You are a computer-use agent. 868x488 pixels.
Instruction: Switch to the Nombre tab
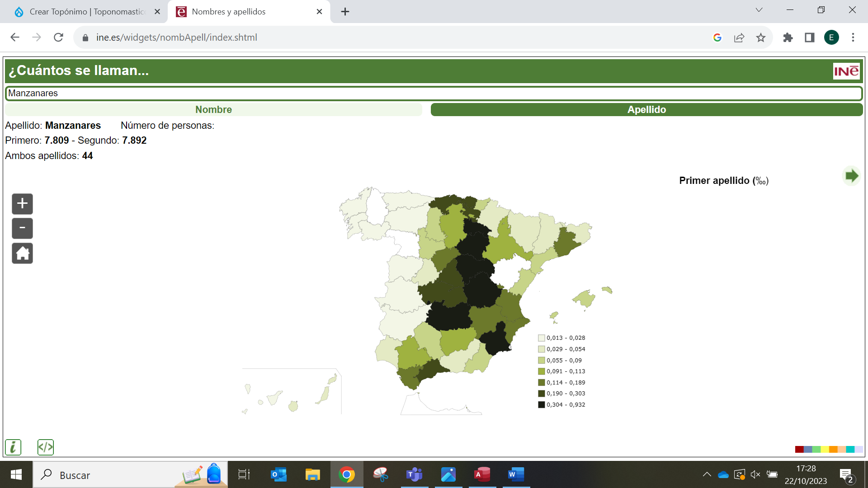213,109
